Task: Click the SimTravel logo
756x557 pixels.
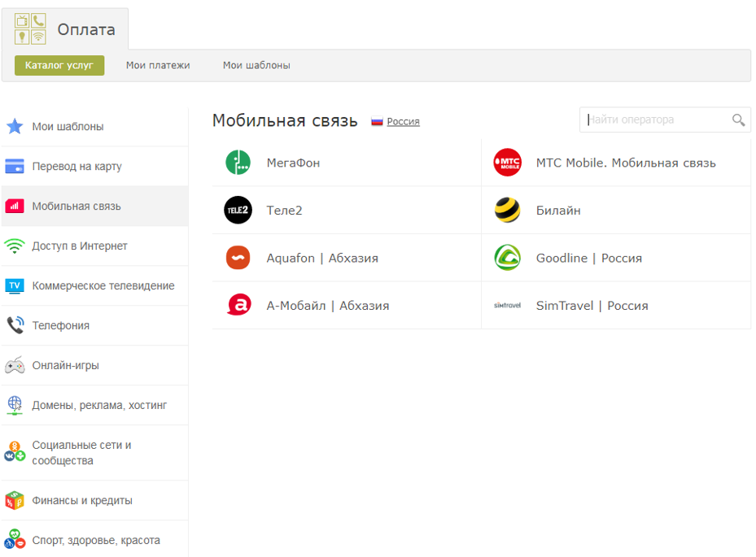Action: tap(507, 306)
